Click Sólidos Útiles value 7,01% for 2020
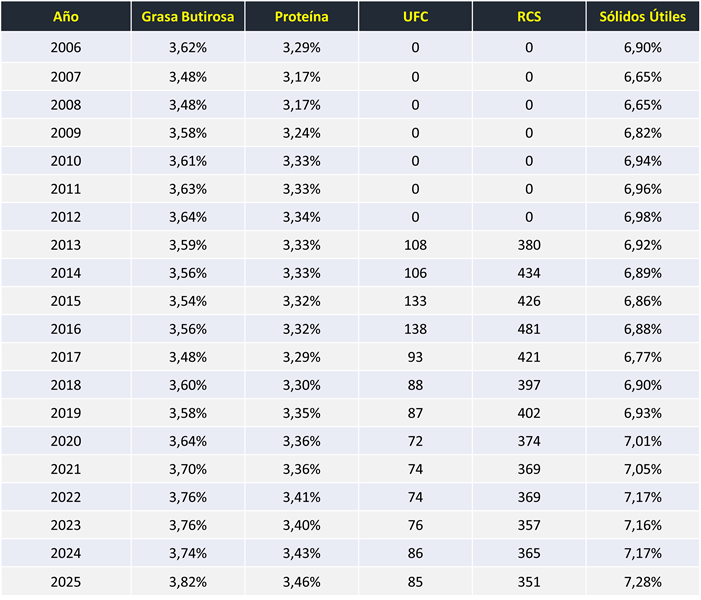Viewport: 701px width, 600px height. pyautogui.click(x=642, y=441)
